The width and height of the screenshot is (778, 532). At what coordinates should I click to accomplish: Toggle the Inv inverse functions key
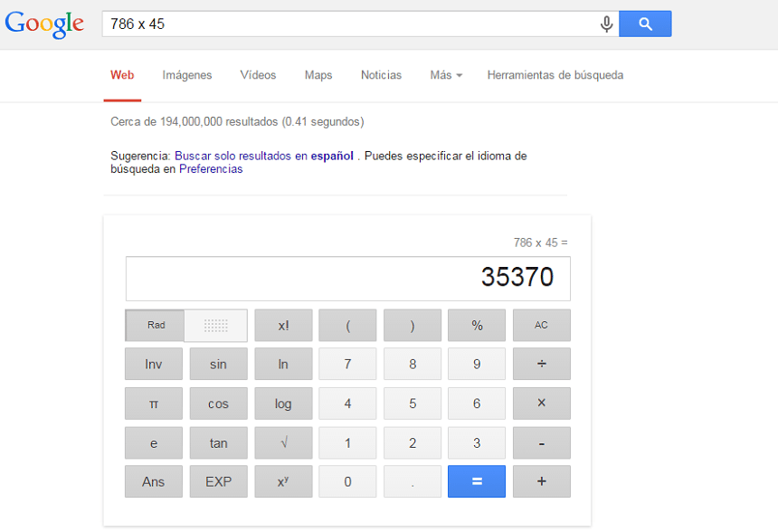click(154, 365)
